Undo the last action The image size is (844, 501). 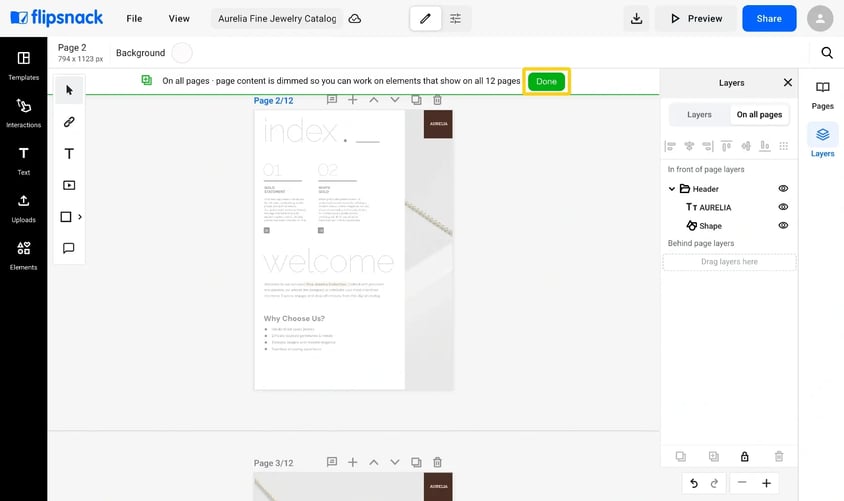point(694,483)
